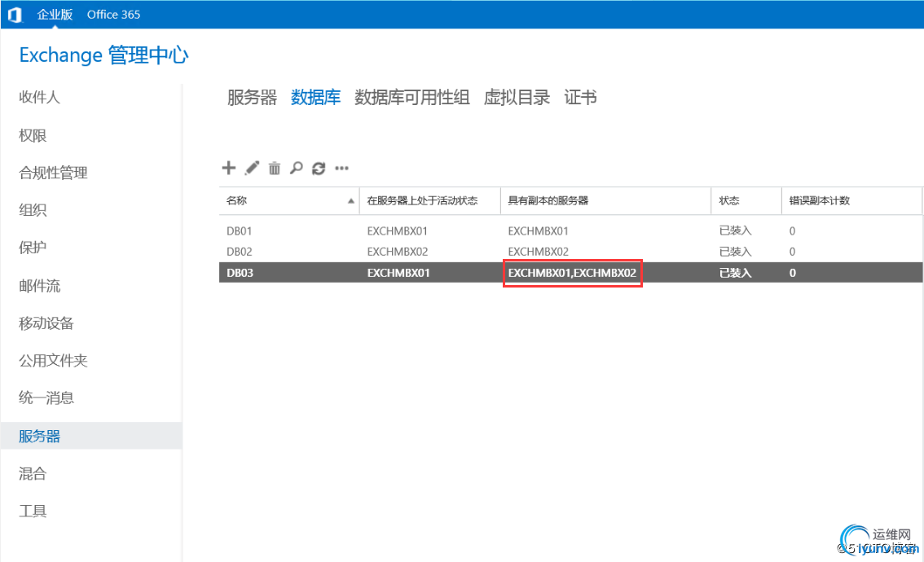Open Office 365 tab in top bar
Image resolution: width=924 pixels, height=562 pixels.
[114, 14]
